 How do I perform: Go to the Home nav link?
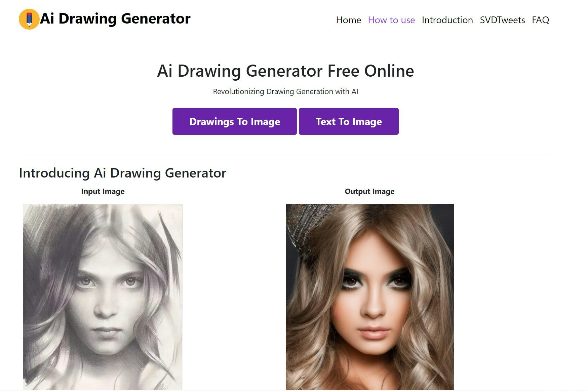click(x=348, y=20)
